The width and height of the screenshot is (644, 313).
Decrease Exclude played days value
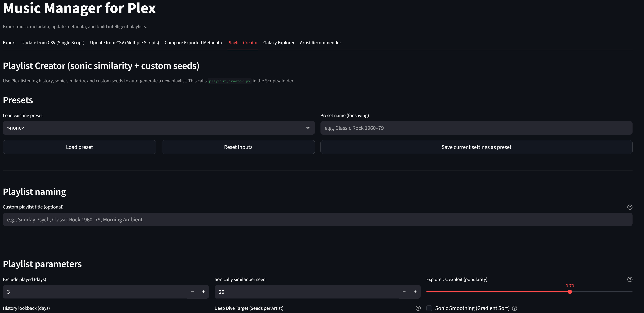coord(192,292)
